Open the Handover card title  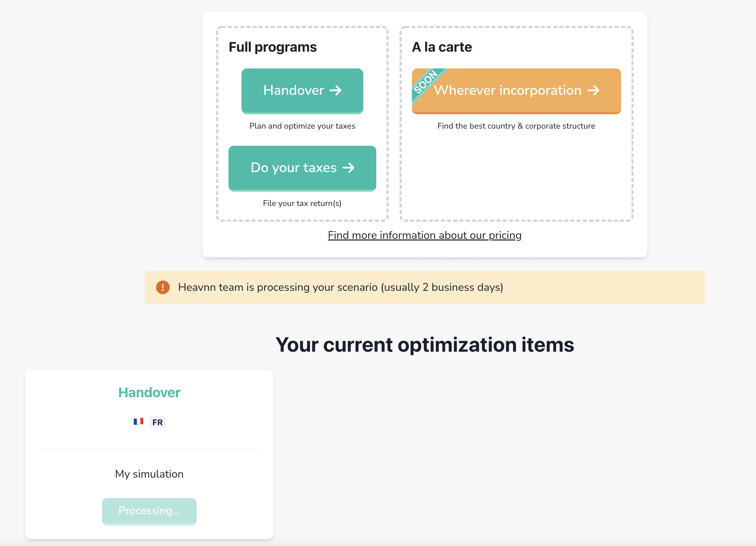pyautogui.click(x=149, y=392)
